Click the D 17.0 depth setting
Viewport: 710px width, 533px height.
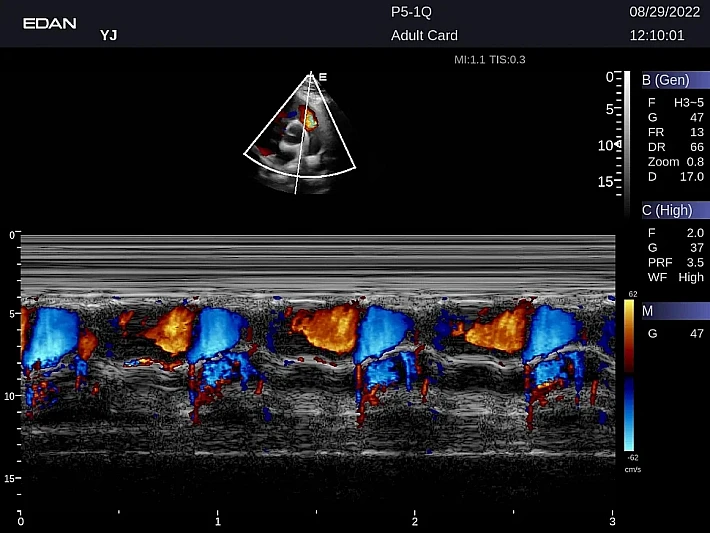click(x=676, y=176)
